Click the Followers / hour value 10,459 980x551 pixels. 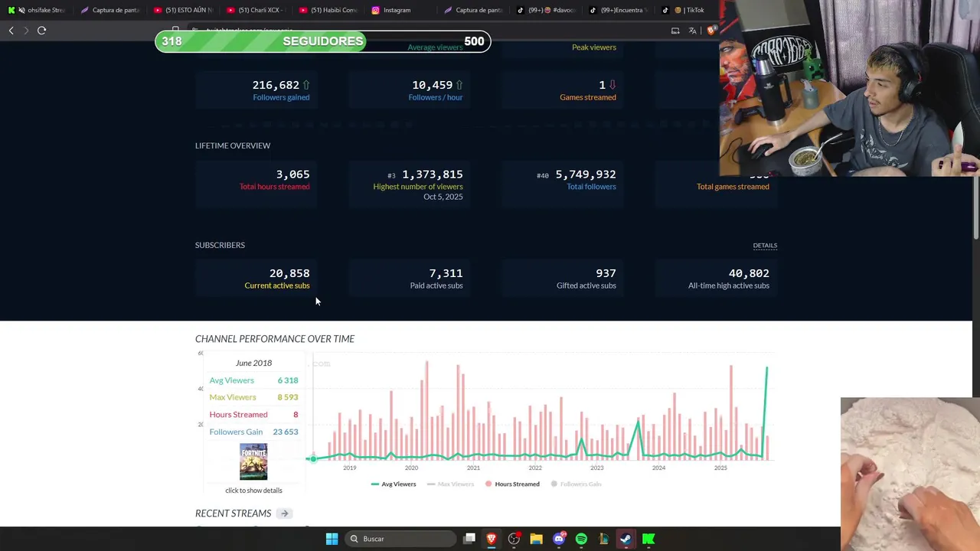tap(432, 85)
